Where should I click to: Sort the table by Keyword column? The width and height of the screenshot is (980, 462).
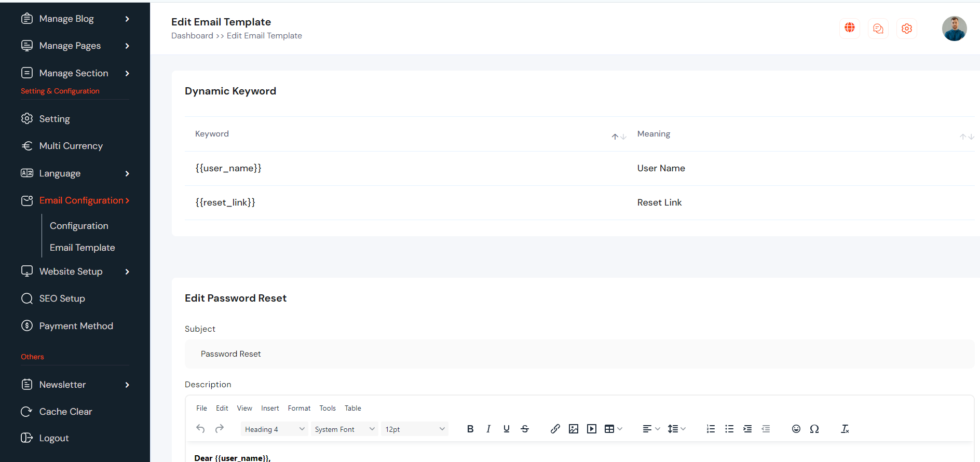[619, 136]
